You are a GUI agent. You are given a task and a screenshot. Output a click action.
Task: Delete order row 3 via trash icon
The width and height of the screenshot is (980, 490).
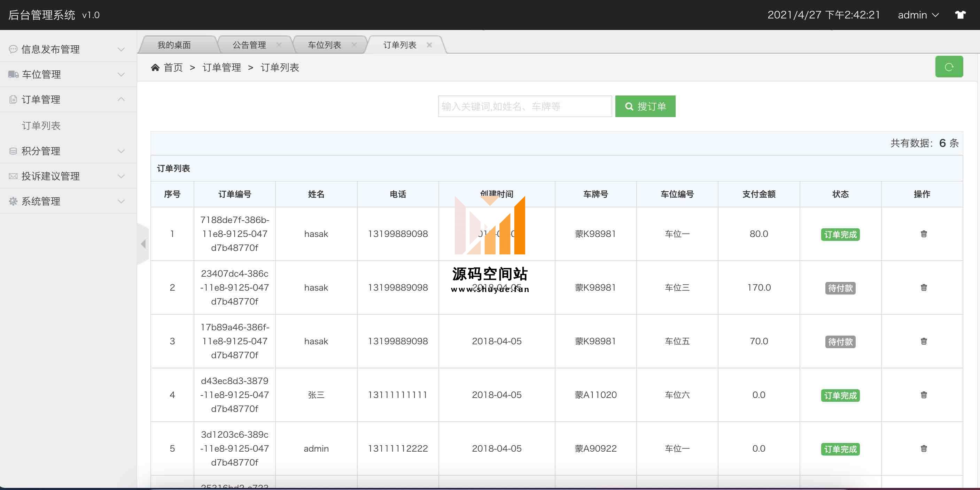click(923, 341)
